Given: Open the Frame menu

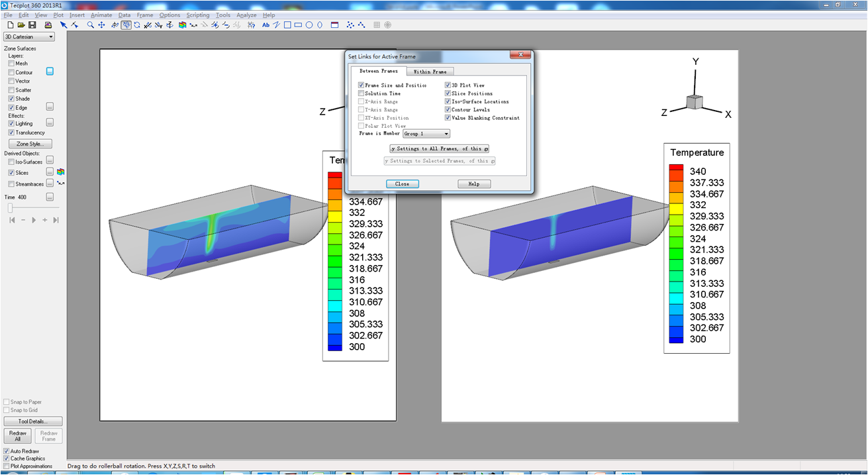Looking at the screenshot, I should pos(145,15).
